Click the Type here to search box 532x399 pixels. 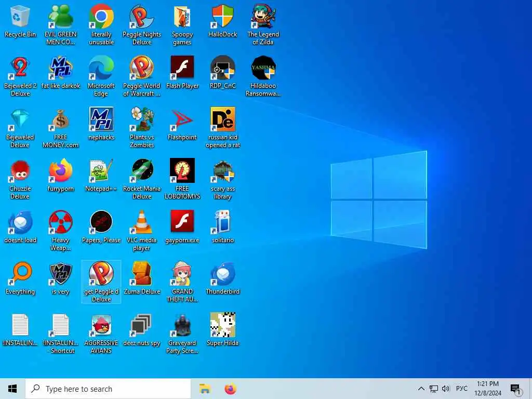(108, 389)
